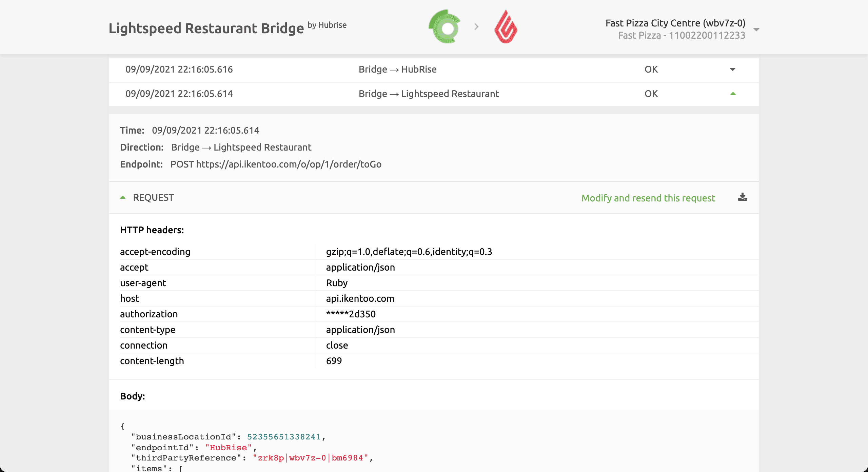Expand the Bridge → HubRise log entry

(732, 69)
